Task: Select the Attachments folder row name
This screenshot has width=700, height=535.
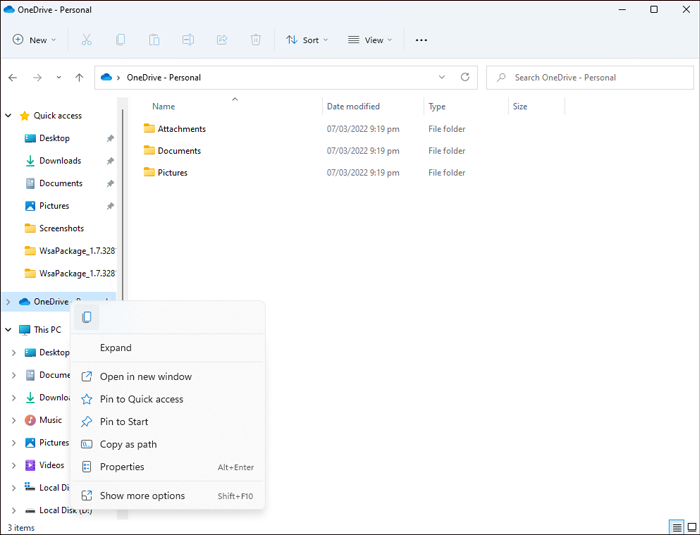Action: click(x=181, y=129)
